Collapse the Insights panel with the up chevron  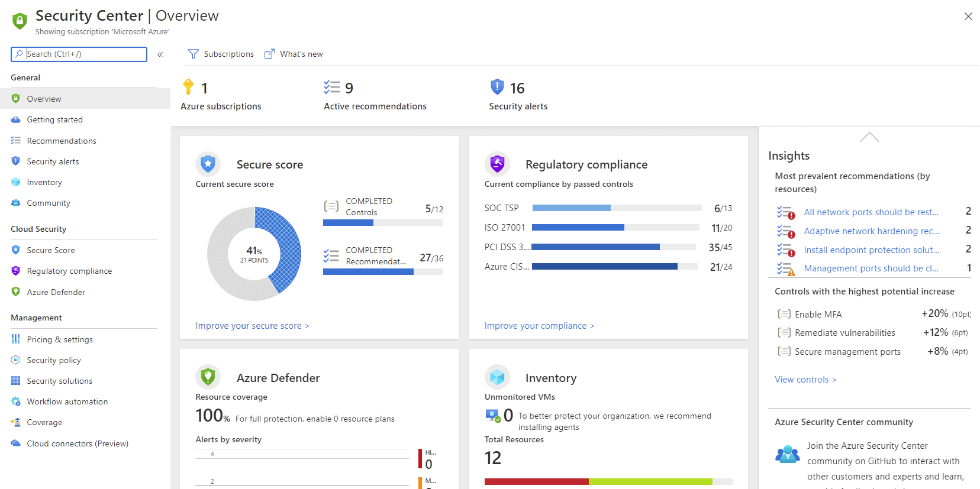coord(869,137)
